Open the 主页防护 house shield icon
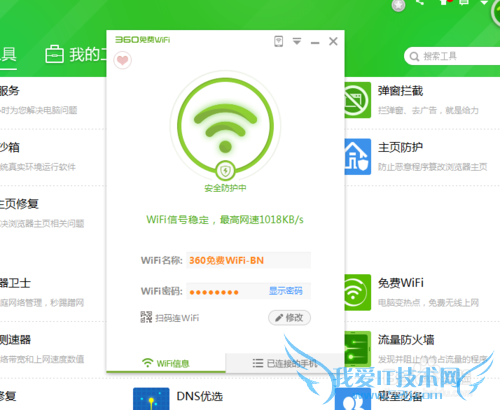 (x=357, y=157)
